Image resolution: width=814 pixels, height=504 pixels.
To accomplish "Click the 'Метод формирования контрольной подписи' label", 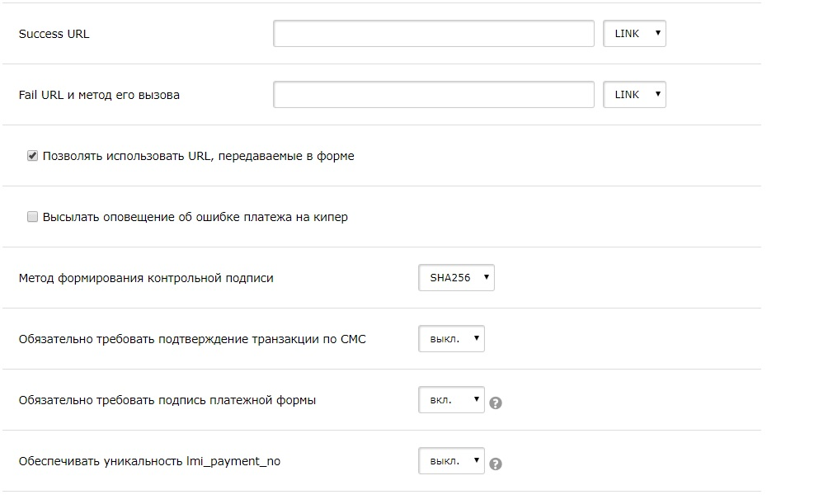I will [146, 278].
